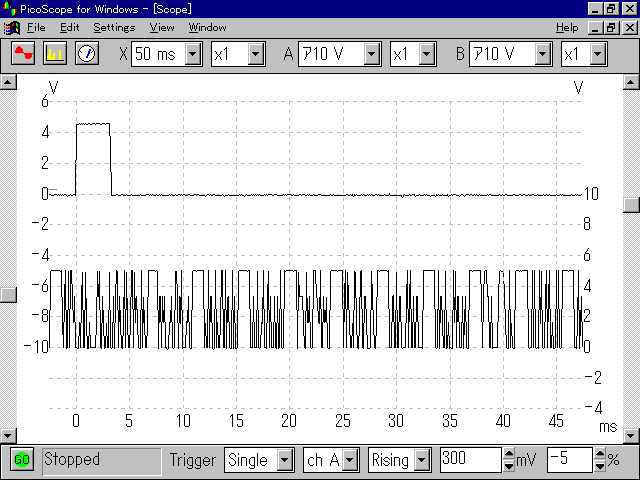This screenshot has height=480, width=640.
Task: Expand the X timebase 50 ms dropdown
Action: pos(193,53)
